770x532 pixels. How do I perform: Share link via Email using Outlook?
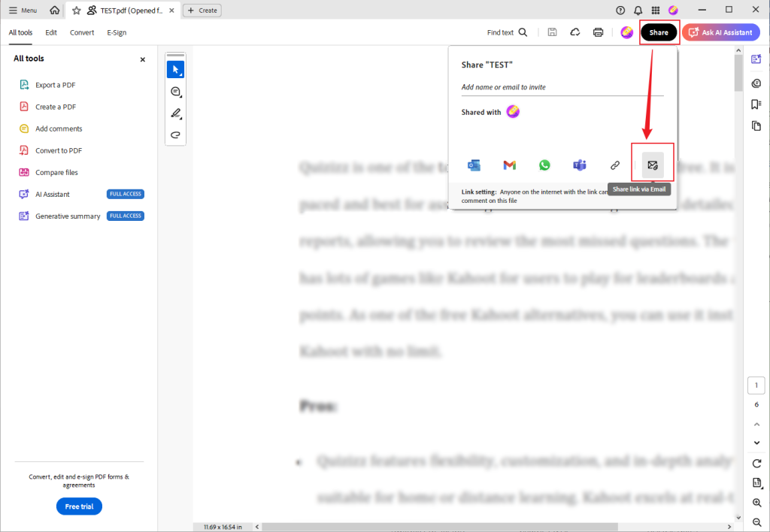pyautogui.click(x=474, y=165)
